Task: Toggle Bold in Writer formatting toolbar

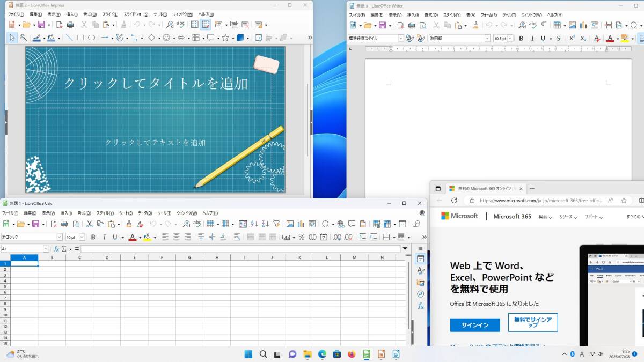Action: tap(521, 38)
